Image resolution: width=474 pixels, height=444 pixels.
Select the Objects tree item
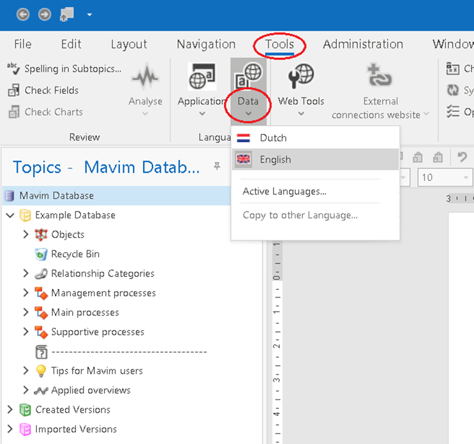click(x=68, y=235)
